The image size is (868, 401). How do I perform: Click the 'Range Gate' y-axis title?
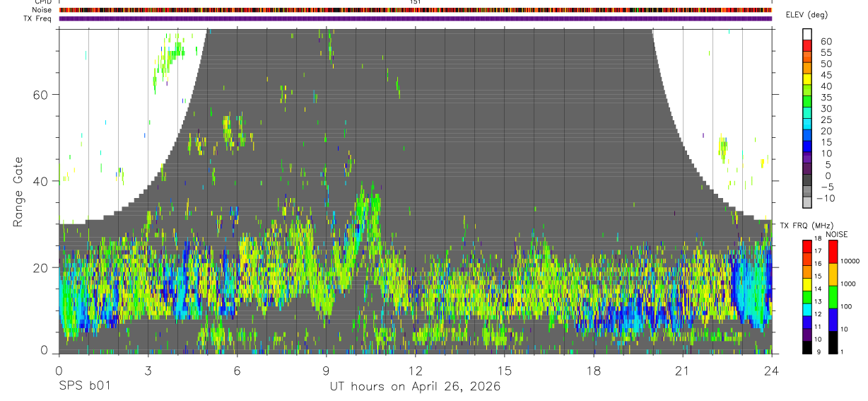(19, 191)
